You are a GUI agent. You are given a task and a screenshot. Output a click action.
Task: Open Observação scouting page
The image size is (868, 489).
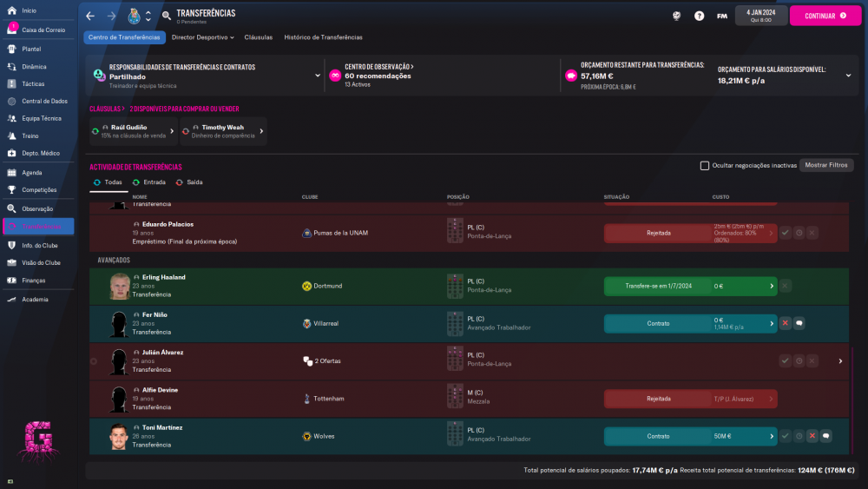point(37,208)
